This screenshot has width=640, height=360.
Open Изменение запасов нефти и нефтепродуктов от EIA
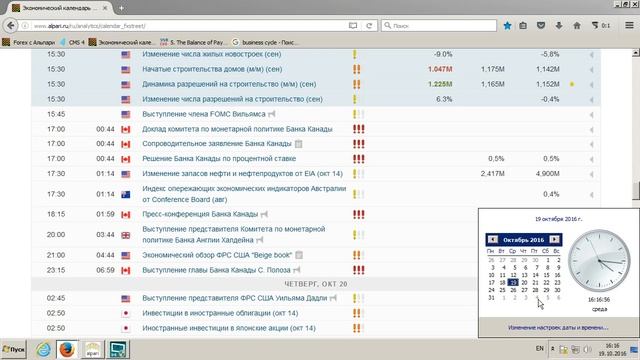242,173
